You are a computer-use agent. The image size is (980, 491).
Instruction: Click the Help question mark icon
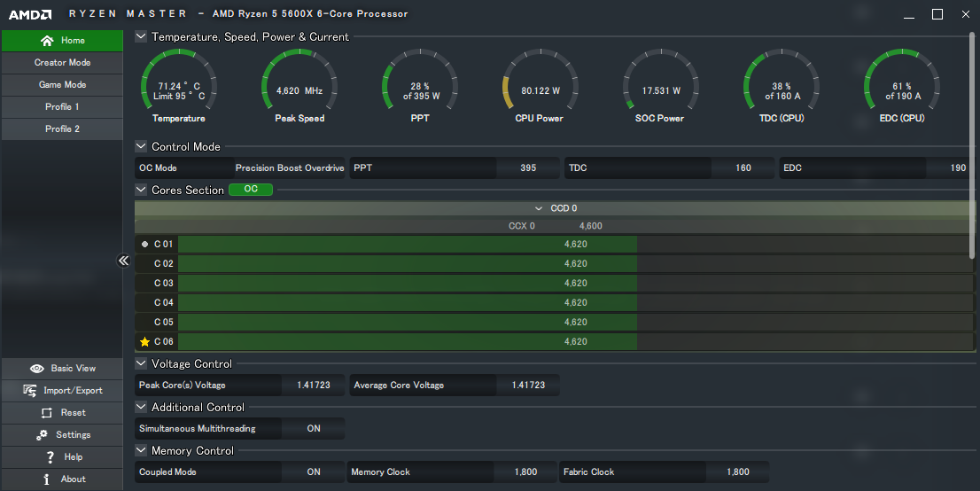pos(51,457)
